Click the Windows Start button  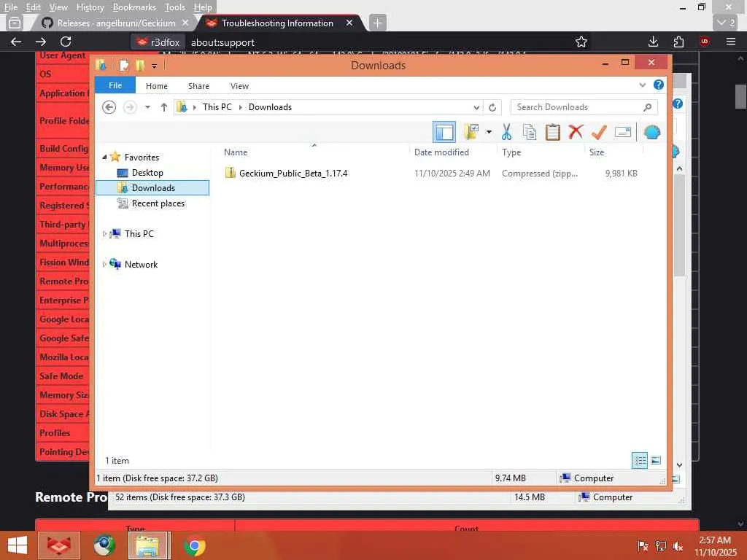click(x=18, y=545)
